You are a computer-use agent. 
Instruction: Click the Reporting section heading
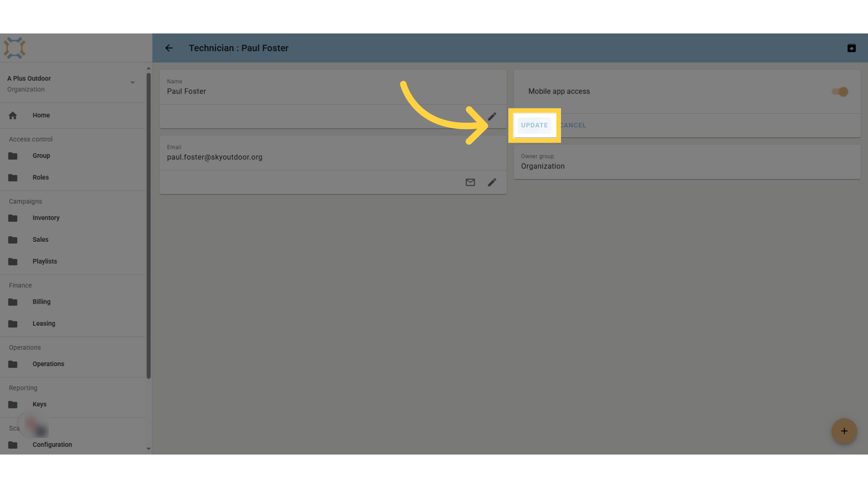click(23, 388)
